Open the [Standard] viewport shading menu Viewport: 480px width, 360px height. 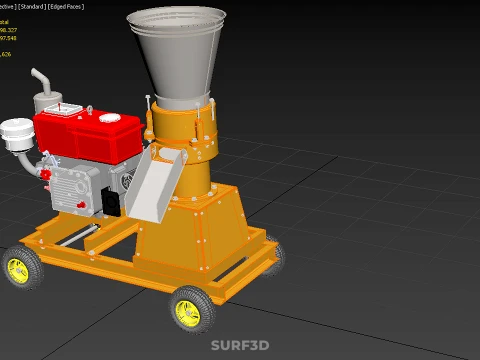point(32,7)
